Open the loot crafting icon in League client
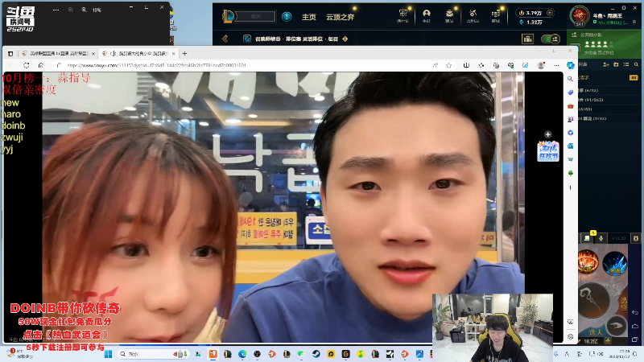The width and height of the screenshot is (644, 362). point(473,14)
